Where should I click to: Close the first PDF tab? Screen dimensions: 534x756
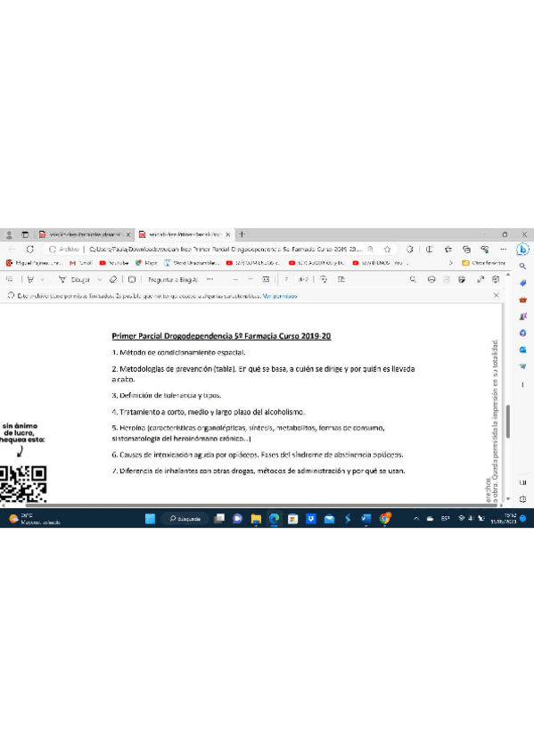point(128,234)
